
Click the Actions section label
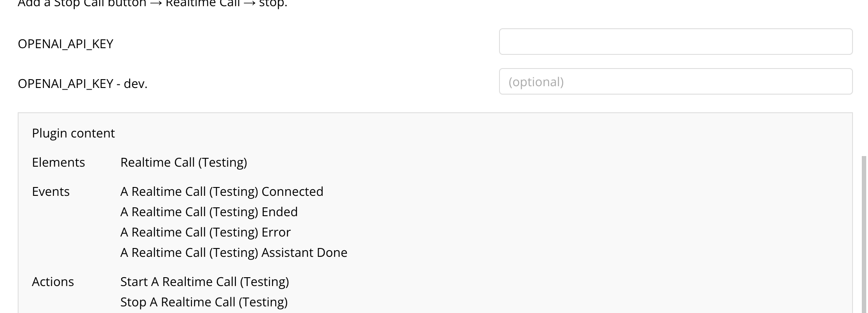[53, 282]
